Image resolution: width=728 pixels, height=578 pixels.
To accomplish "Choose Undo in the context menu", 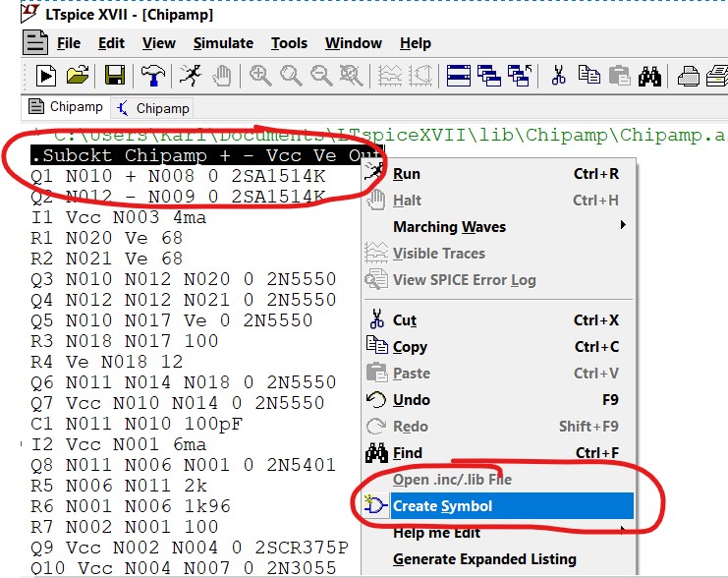I will tap(498, 399).
